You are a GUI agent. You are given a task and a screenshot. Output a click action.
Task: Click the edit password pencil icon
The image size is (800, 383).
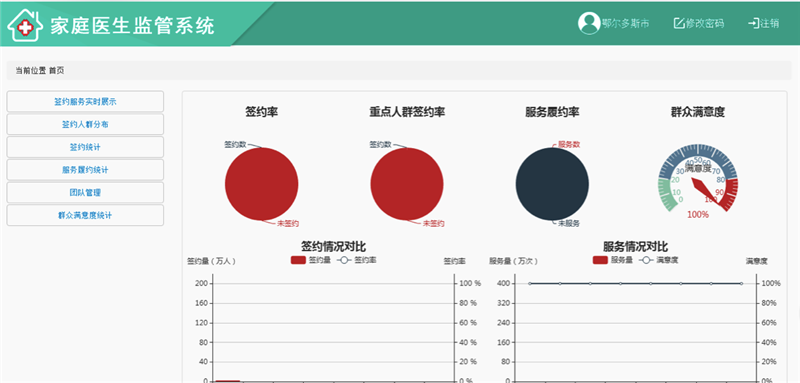coord(679,23)
